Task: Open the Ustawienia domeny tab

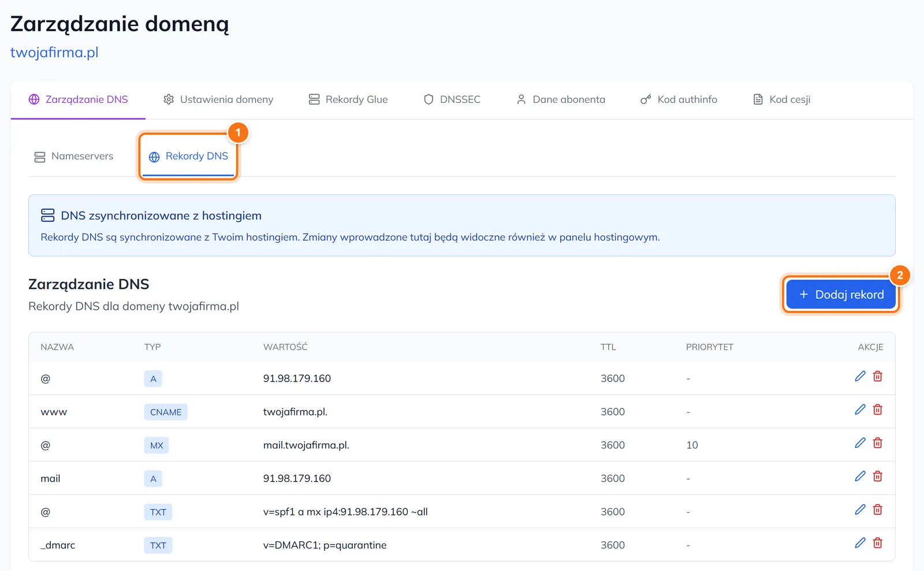Action: click(218, 99)
